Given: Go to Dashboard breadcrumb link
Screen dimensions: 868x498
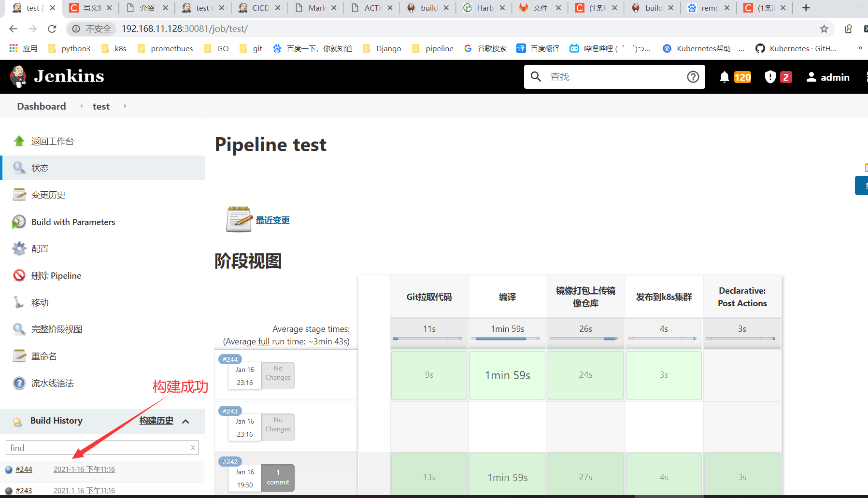Looking at the screenshot, I should [42, 106].
